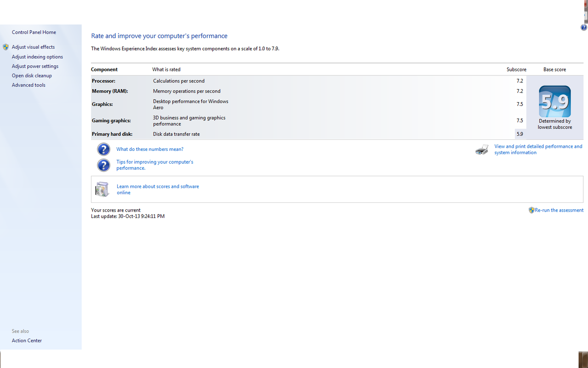Click shield icon beside Re-run the assessment
This screenshot has height=368, width=588.
[x=531, y=210]
